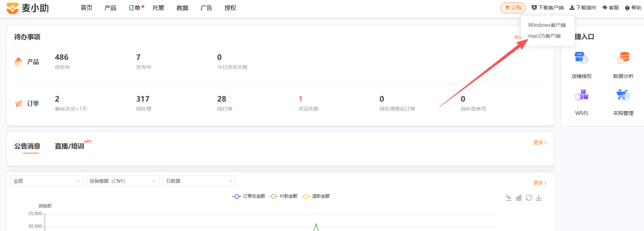Open the 帮助 help link

click(x=633, y=7)
